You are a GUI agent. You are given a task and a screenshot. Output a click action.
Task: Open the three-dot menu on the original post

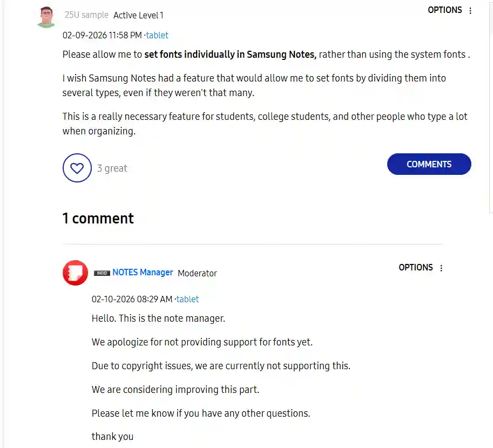point(470,10)
